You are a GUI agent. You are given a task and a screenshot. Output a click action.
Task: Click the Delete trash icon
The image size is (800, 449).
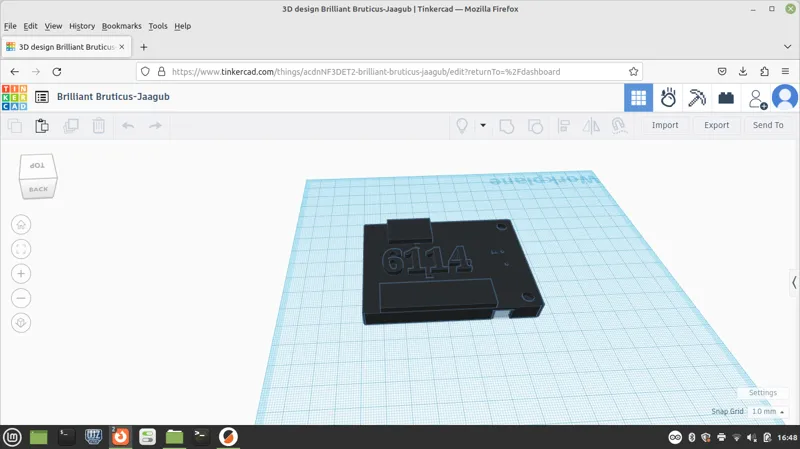[98, 126]
